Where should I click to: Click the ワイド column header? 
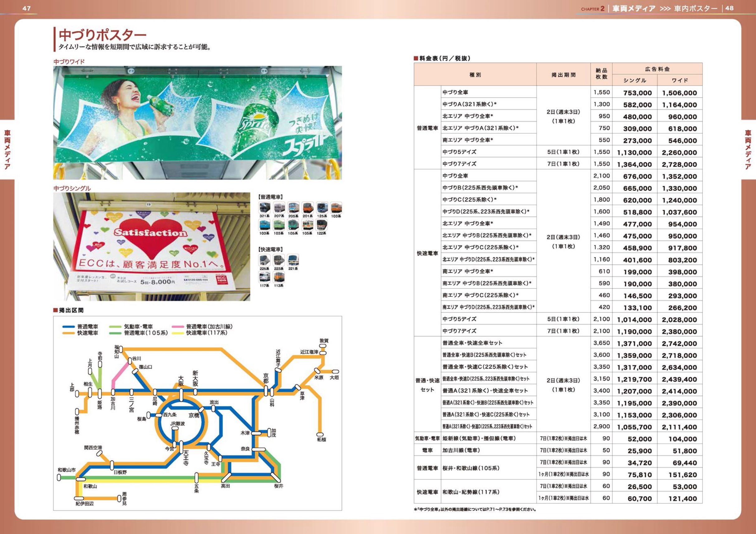pos(680,80)
